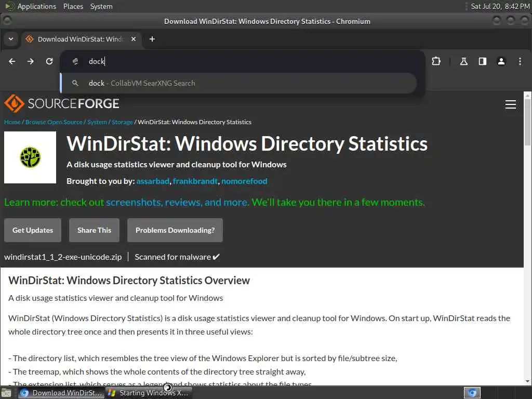
Task: Open the assarbad author link
Action: [x=153, y=181]
